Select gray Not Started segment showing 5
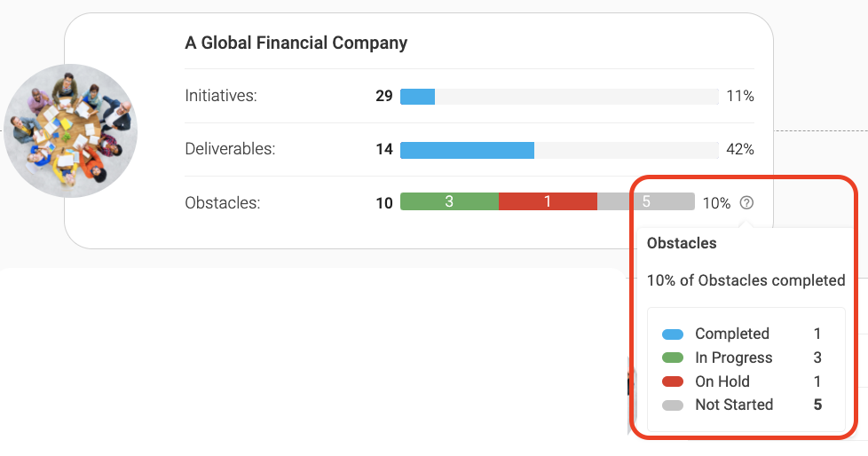The height and width of the screenshot is (456, 868). 646,201
